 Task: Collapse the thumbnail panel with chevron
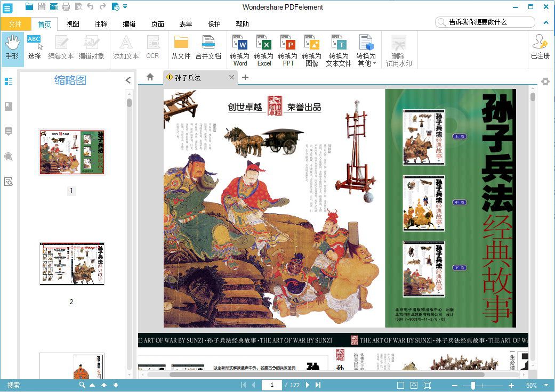(128, 80)
